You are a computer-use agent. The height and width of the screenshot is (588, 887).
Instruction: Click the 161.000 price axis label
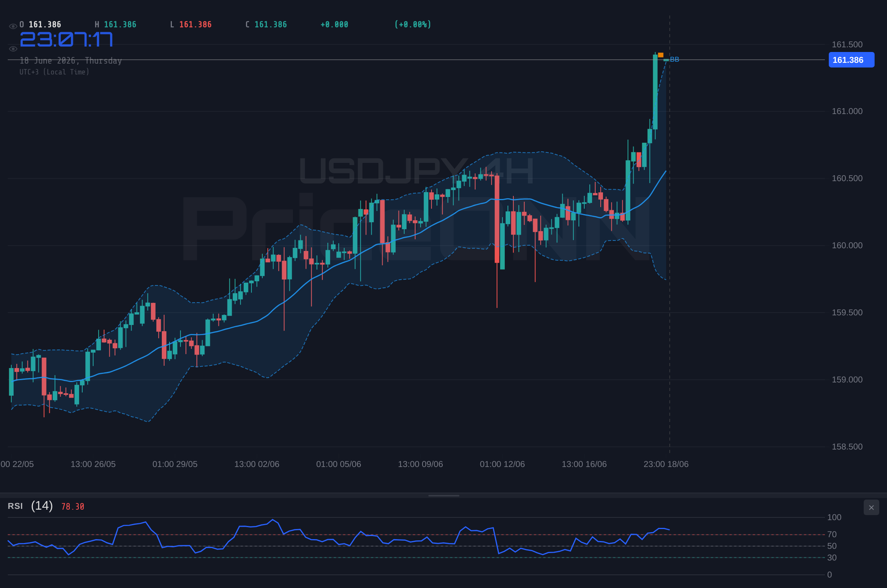click(x=847, y=111)
